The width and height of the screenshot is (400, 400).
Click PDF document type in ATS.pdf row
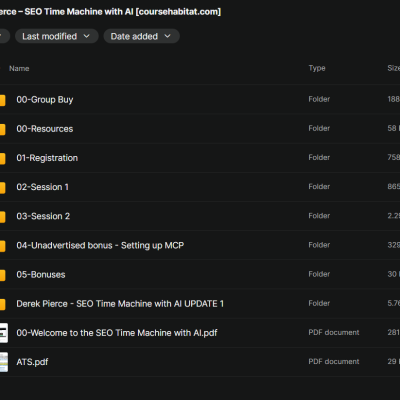pyautogui.click(x=334, y=362)
